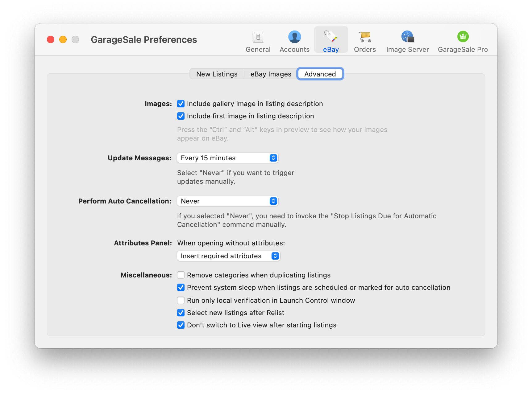
Task: Uncheck Select new listings after Relist
Action: pyautogui.click(x=181, y=313)
